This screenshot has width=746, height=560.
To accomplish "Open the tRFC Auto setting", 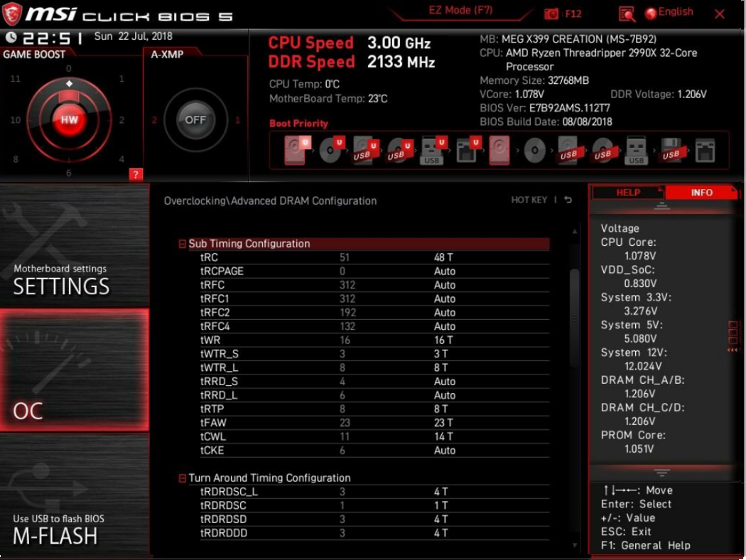I will coord(444,285).
